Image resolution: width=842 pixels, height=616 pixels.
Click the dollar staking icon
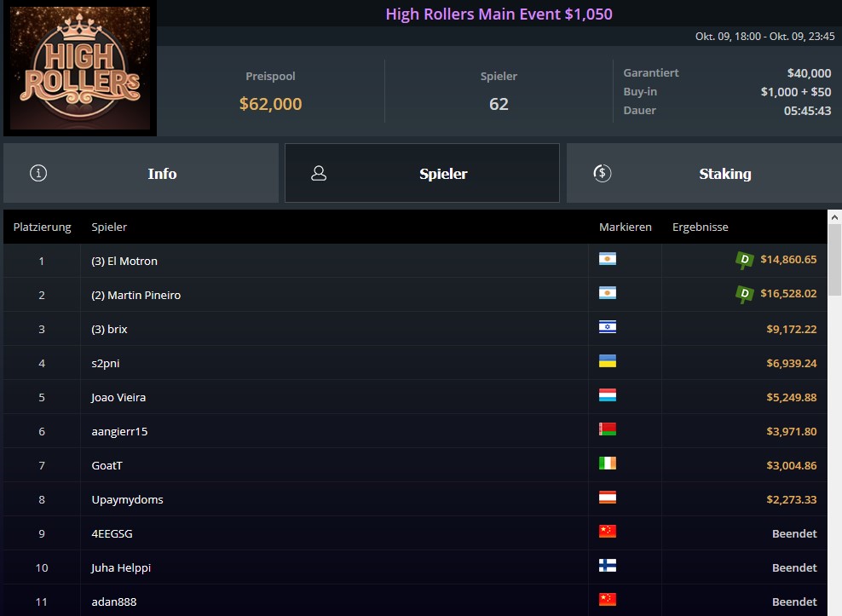(602, 173)
